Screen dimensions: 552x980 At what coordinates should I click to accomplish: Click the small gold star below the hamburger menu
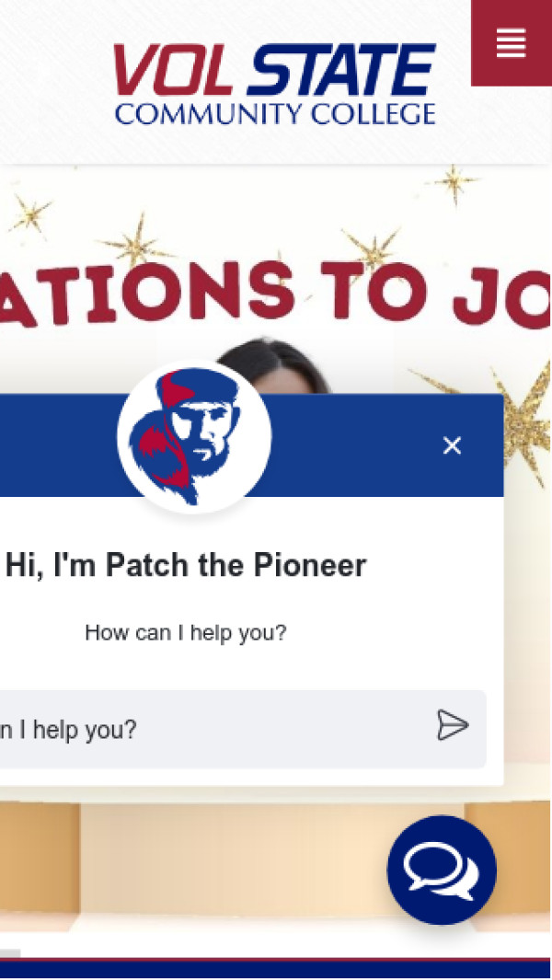click(454, 183)
